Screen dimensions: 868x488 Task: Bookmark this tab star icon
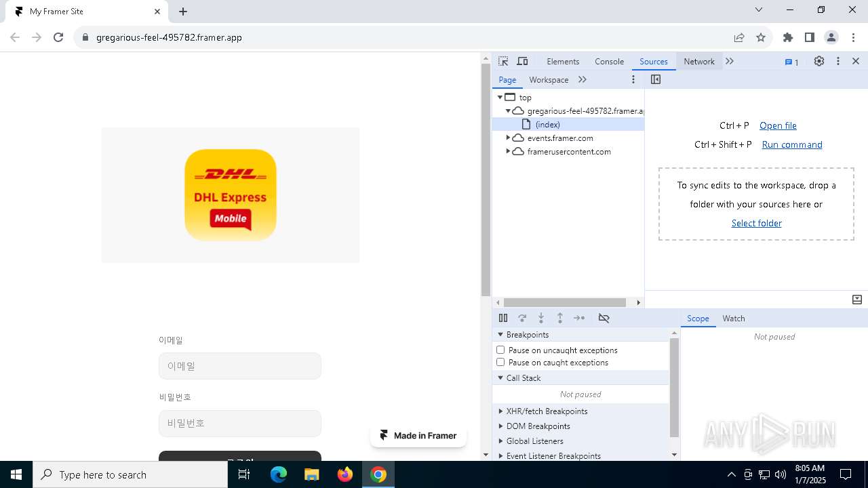point(761,37)
